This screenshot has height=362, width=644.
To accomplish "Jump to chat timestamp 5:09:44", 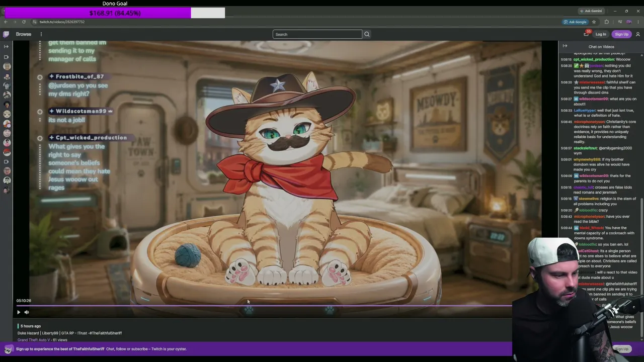I will (566, 228).
